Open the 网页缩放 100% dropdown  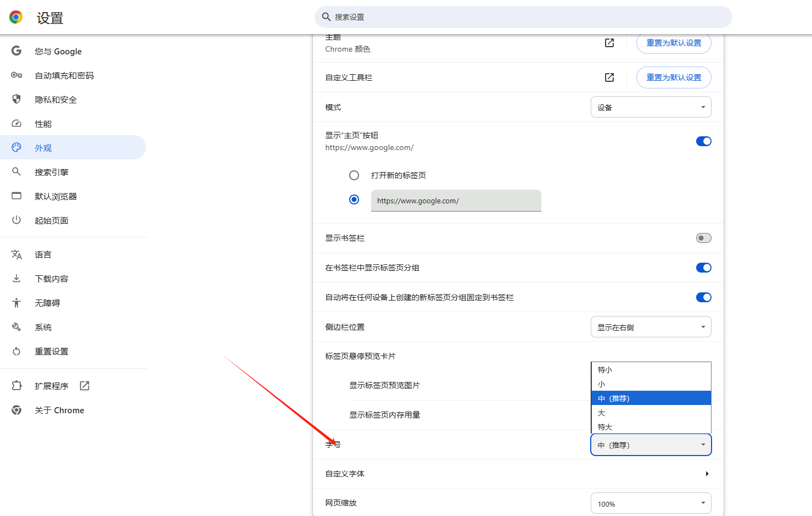pos(651,503)
